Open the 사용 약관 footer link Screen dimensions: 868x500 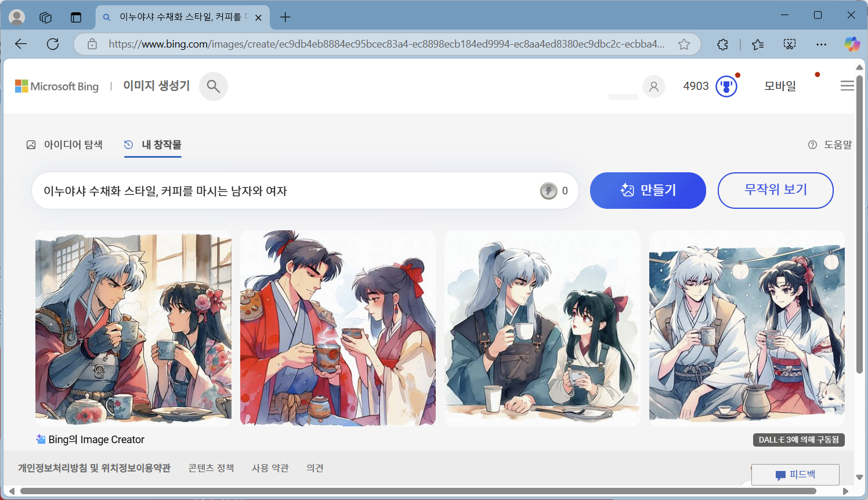(270, 468)
